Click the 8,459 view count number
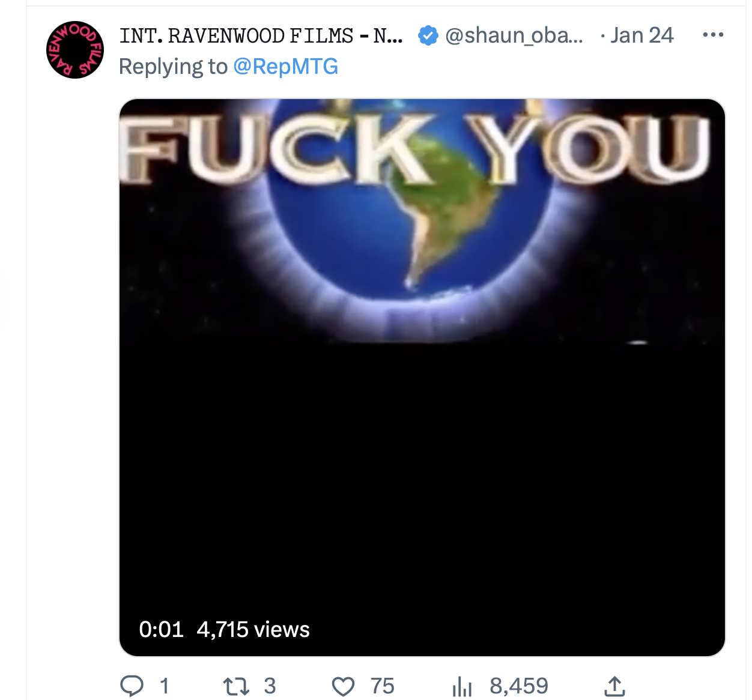Viewport: 752px width, 700px height. 519,686
